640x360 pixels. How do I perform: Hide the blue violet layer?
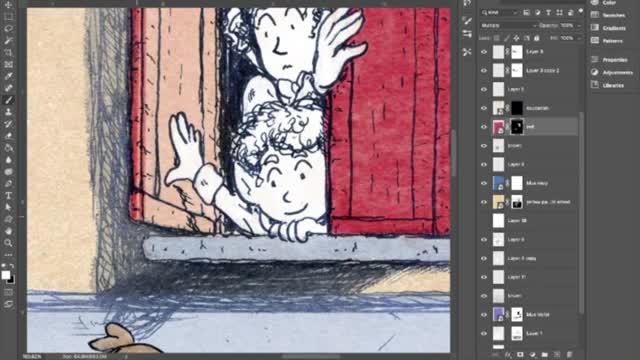tap(484, 315)
